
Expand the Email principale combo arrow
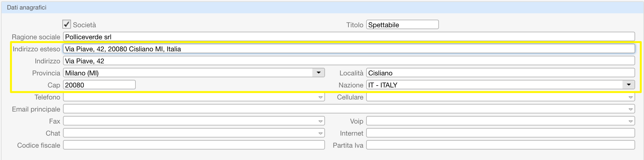coord(630,109)
